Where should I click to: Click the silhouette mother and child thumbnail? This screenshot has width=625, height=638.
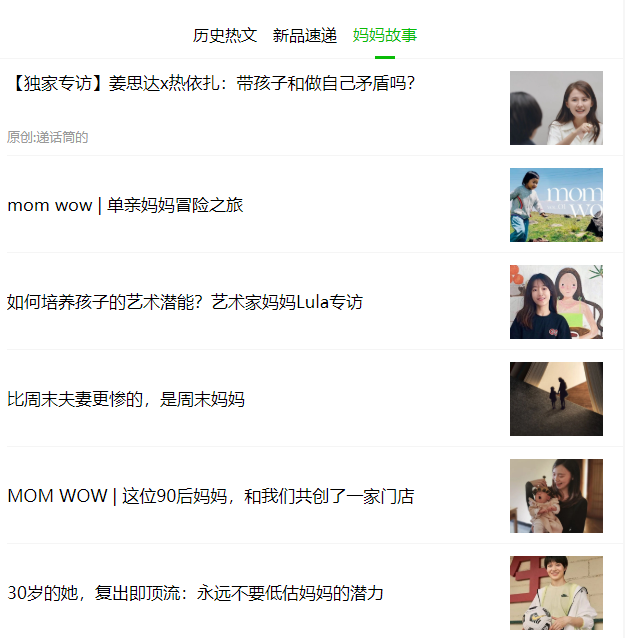tap(556, 399)
